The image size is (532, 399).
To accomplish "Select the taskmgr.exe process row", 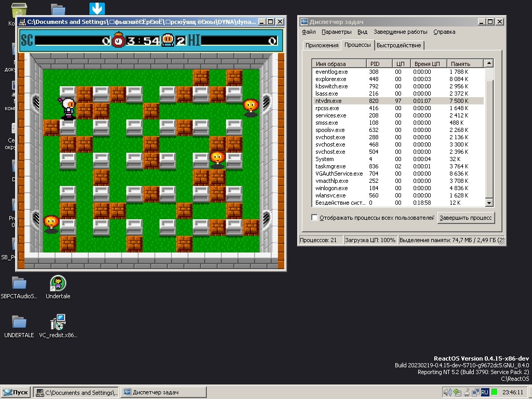I will click(x=398, y=166).
